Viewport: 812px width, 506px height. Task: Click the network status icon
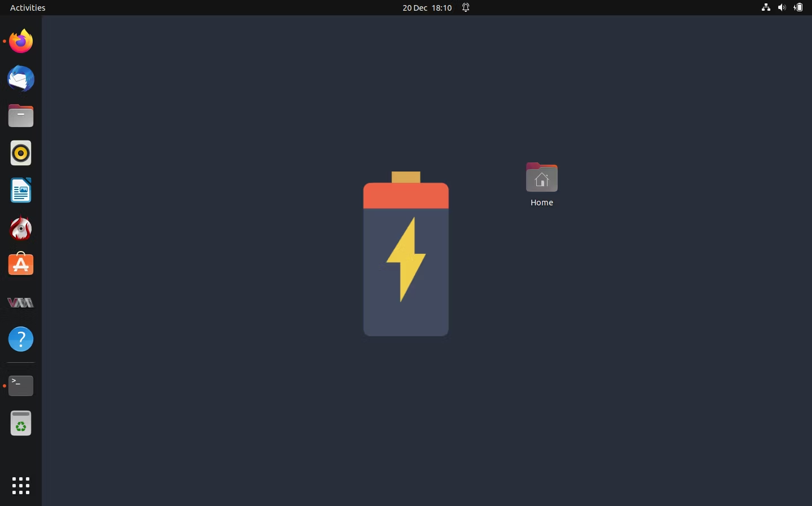tap(766, 7)
